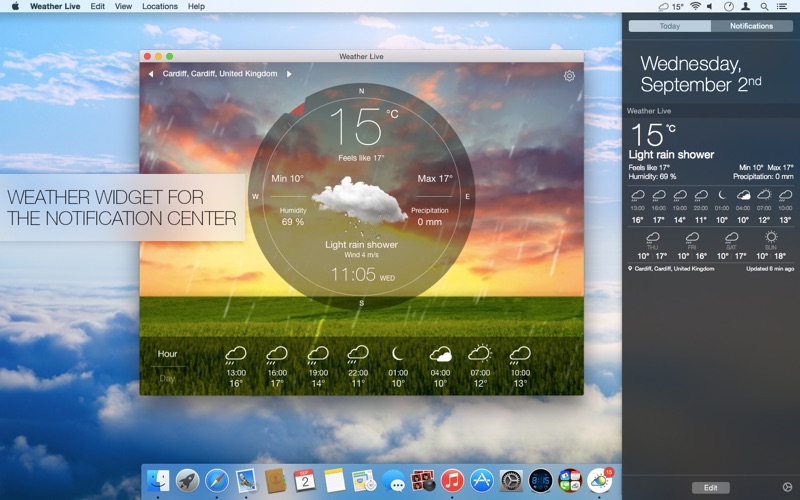Open the Locations menu
Screen dimensions: 800x500
(160, 6)
